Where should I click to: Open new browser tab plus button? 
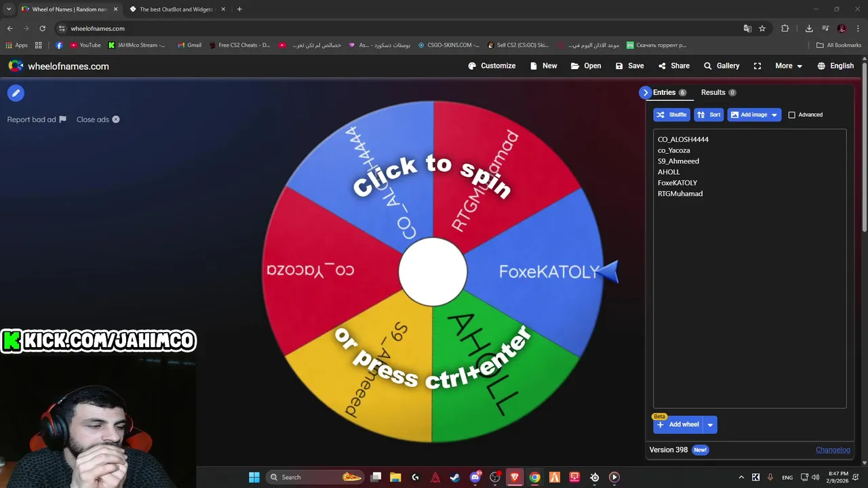239,9
